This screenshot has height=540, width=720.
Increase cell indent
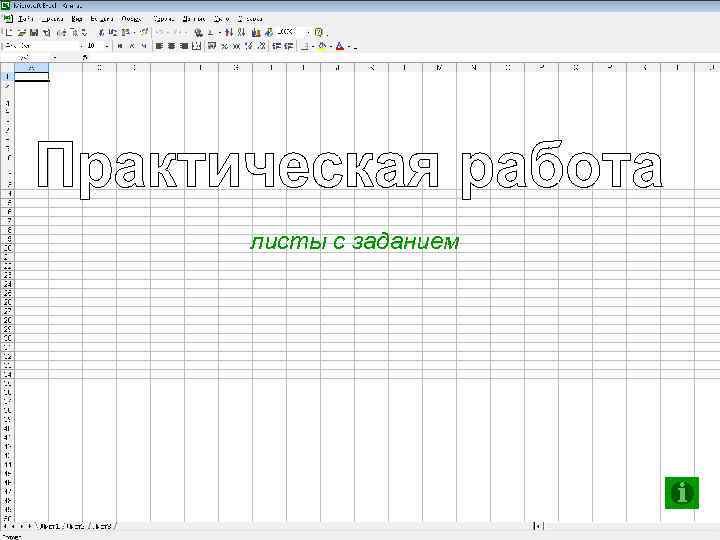[288, 46]
